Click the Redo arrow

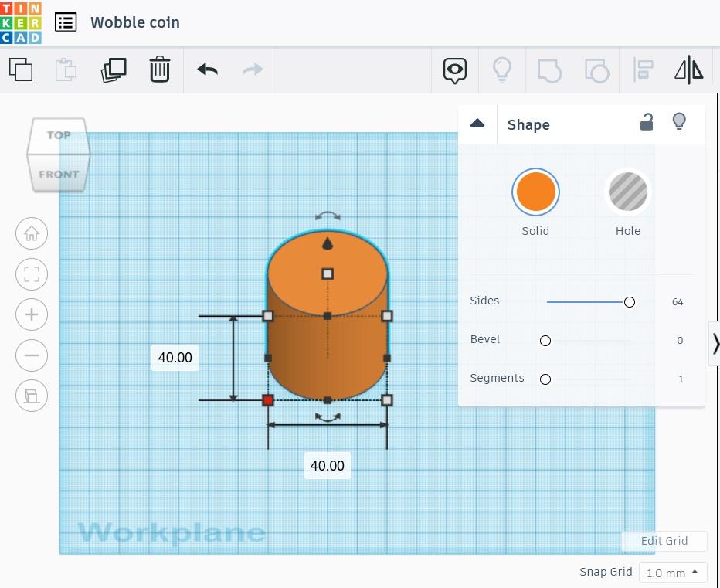tap(253, 70)
